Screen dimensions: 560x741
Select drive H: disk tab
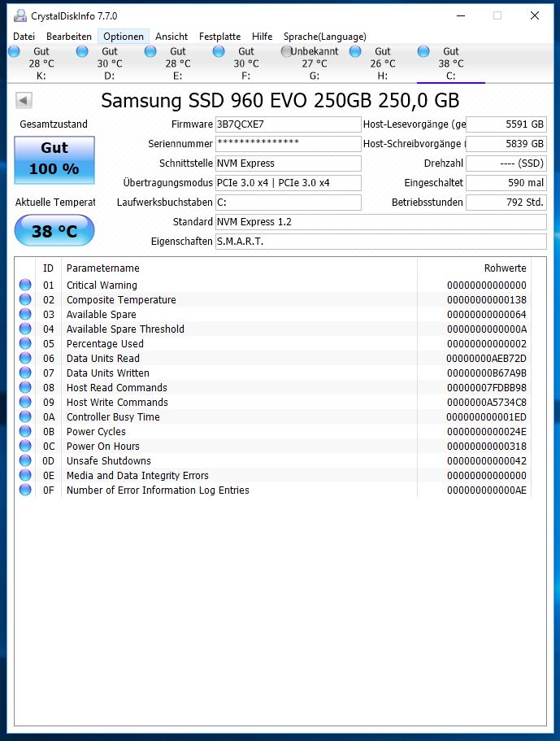(383, 63)
